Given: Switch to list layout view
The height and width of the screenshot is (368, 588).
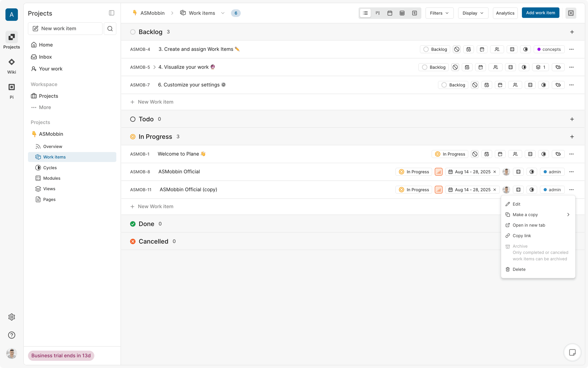Looking at the screenshot, I should coord(365,13).
